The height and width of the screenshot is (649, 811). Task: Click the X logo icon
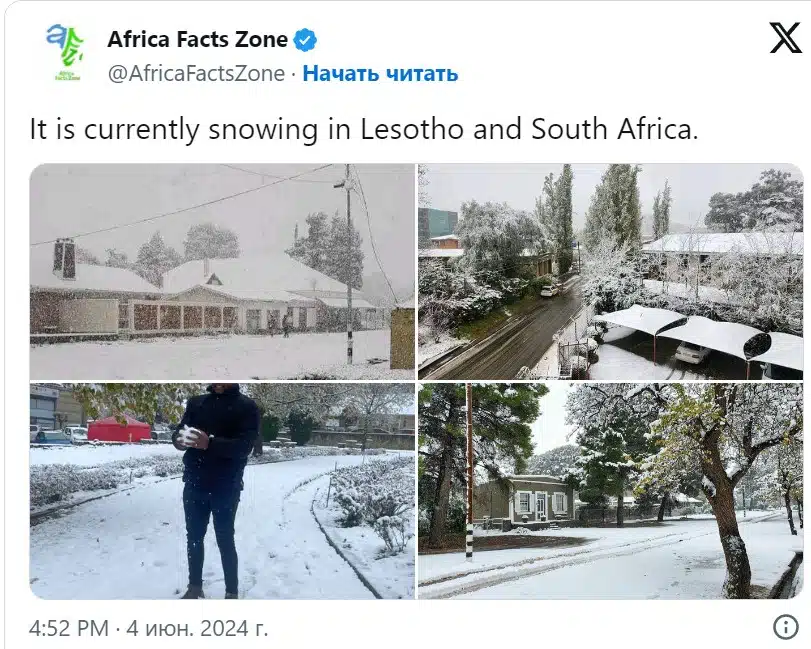tap(785, 38)
